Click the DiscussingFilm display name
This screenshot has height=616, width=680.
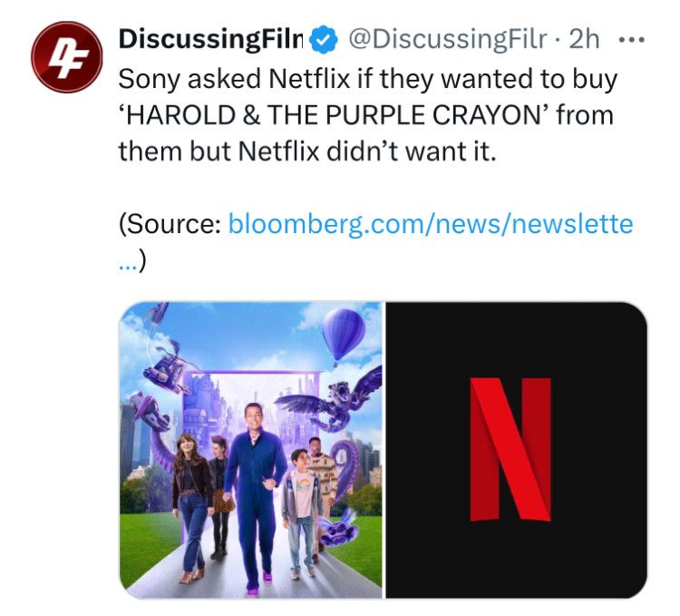pos(210,39)
